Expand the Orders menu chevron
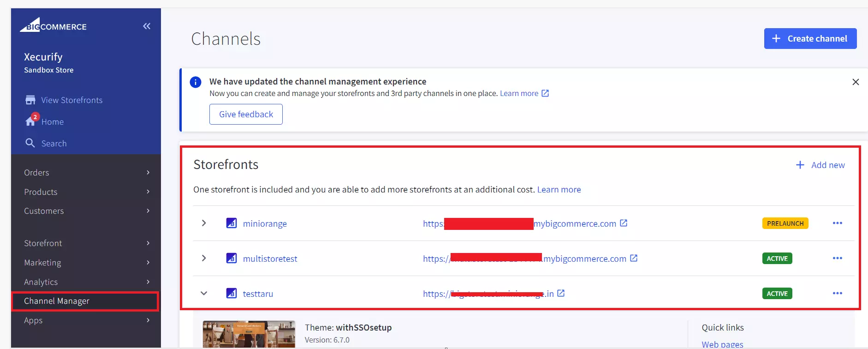 [x=148, y=172]
